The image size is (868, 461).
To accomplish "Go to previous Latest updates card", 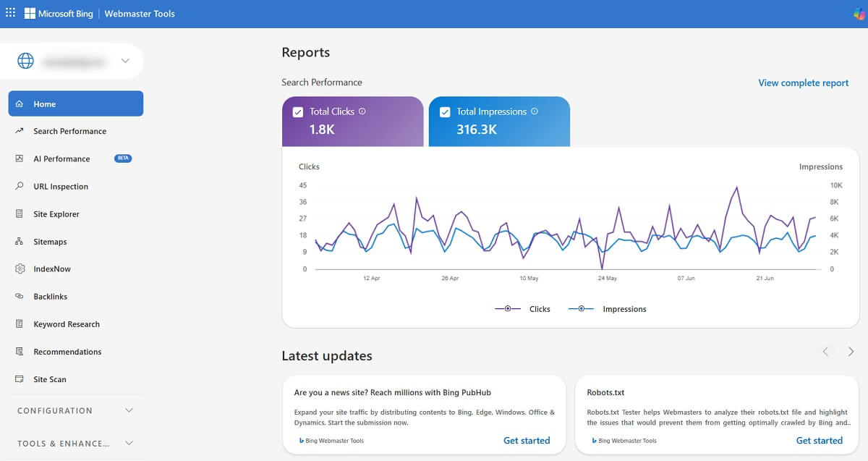I will point(825,352).
